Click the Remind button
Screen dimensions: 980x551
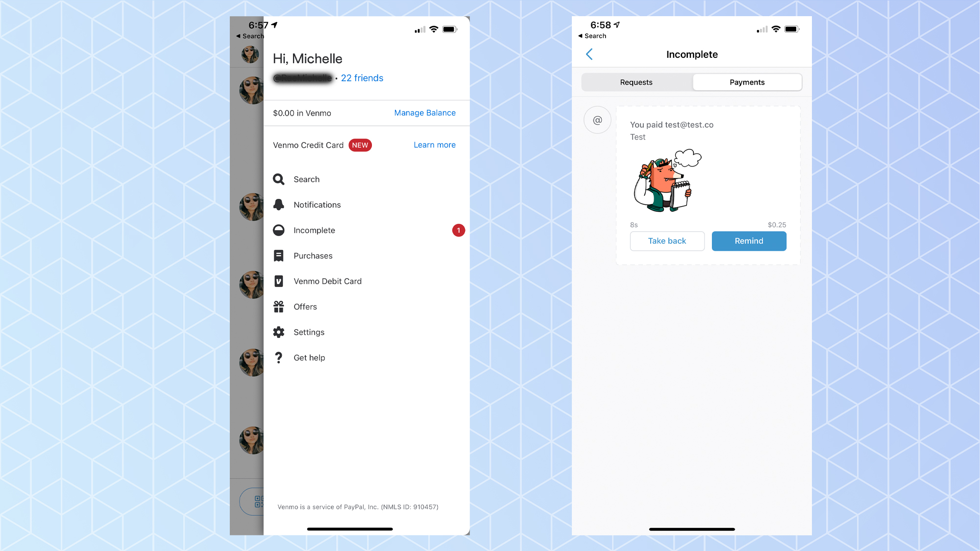click(749, 241)
